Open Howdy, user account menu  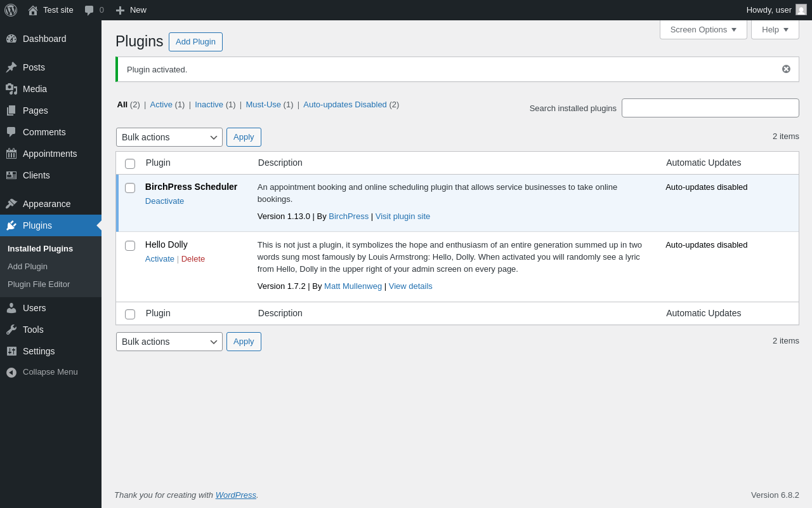point(776,10)
